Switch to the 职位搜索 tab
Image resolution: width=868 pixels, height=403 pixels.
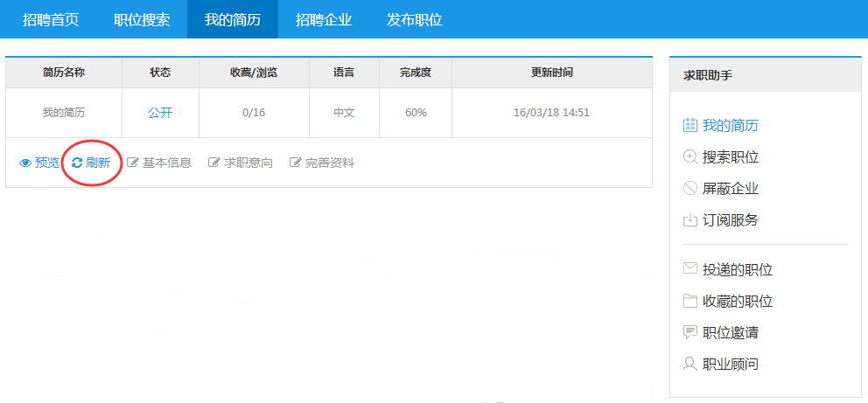click(x=142, y=19)
